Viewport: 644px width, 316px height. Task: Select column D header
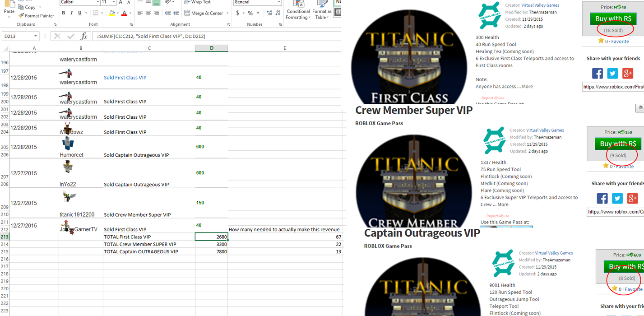211,48
